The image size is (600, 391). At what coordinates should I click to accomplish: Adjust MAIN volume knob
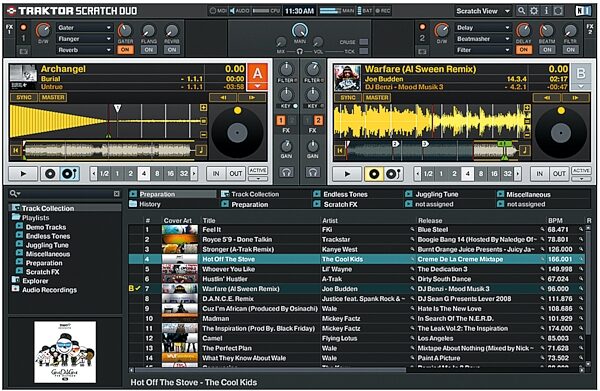coord(300,30)
